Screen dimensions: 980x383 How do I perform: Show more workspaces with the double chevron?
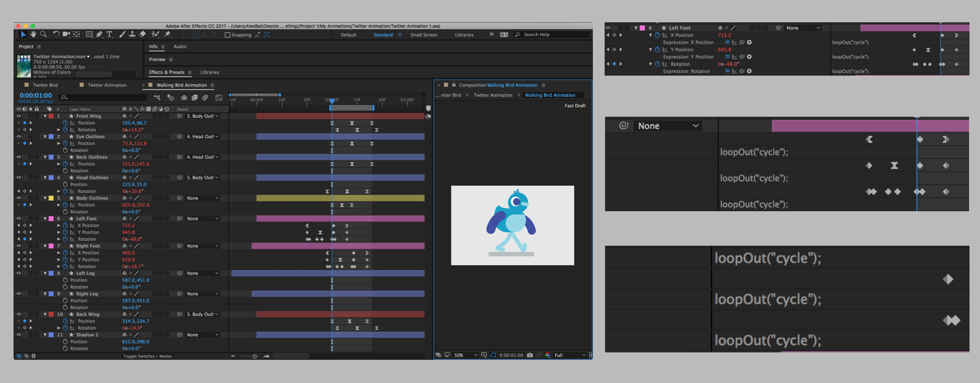(491, 35)
